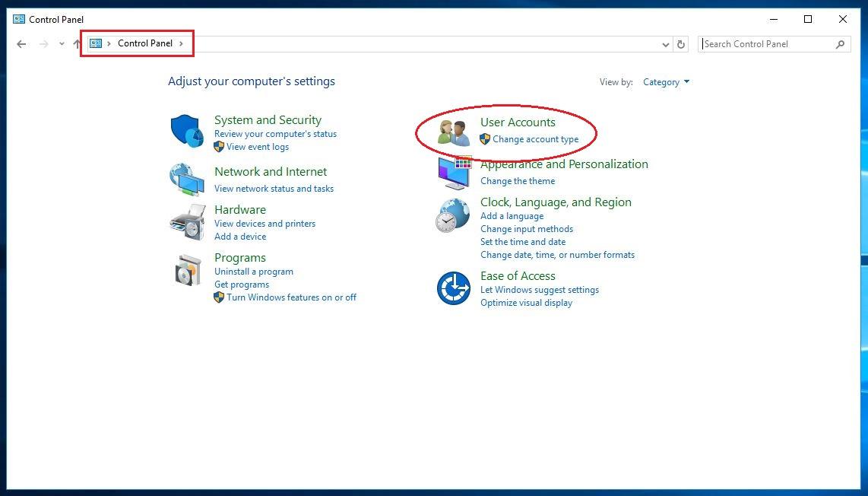
Task: Click Change the theme
Action: pyautogui.click(x=518, y=180)
